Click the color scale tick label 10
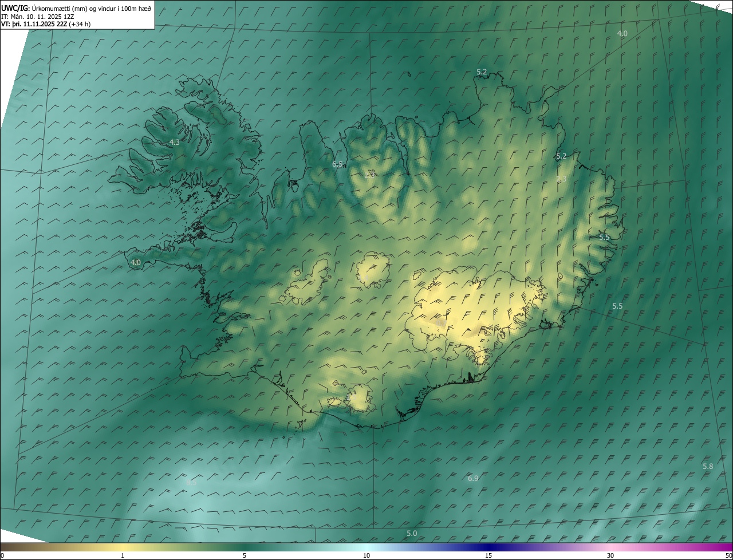733x560 pixels. [366, 555]
